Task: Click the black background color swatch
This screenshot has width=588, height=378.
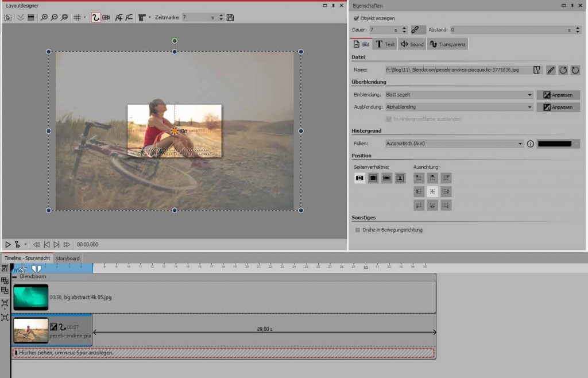Action: [x=554, y=144]
